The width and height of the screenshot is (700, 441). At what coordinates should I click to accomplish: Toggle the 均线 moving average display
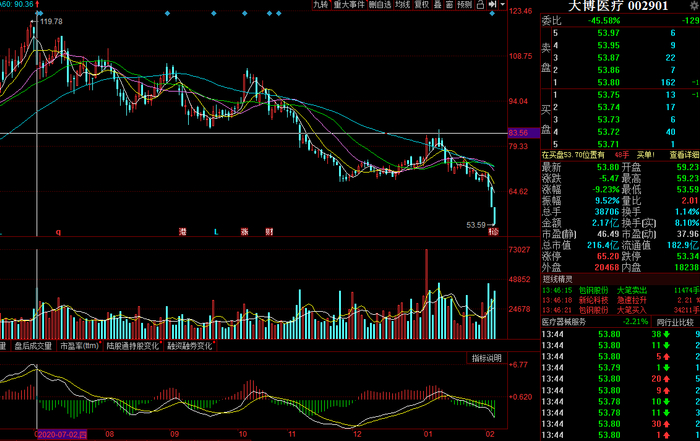(402, 5)
